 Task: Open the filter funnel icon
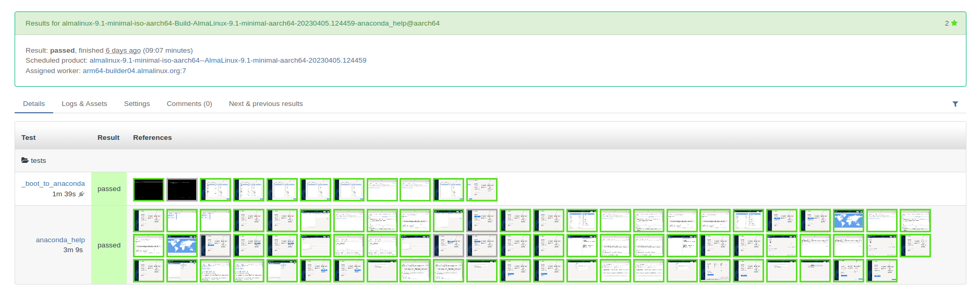955,104
